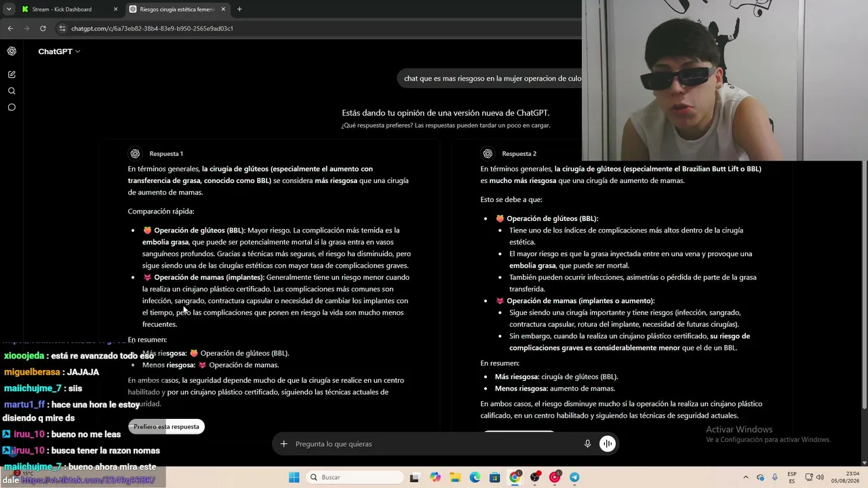
Task: Open Task View from the taskbar
Action: (x=414, y=477)
